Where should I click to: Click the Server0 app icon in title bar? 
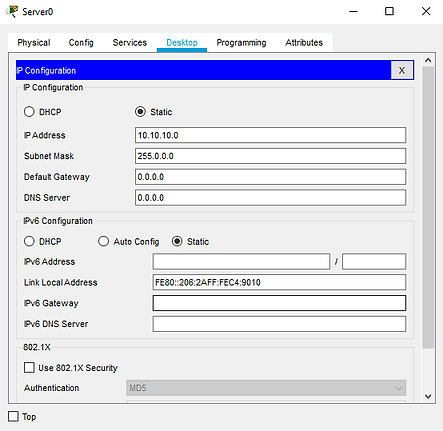pyautogui.click(x=12, y=11)
